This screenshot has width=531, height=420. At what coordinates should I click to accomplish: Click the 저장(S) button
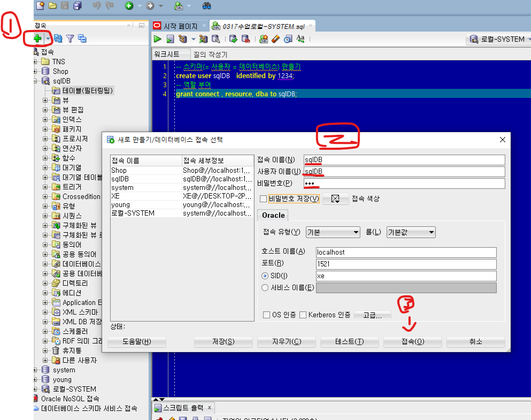[x=224, y=342]
